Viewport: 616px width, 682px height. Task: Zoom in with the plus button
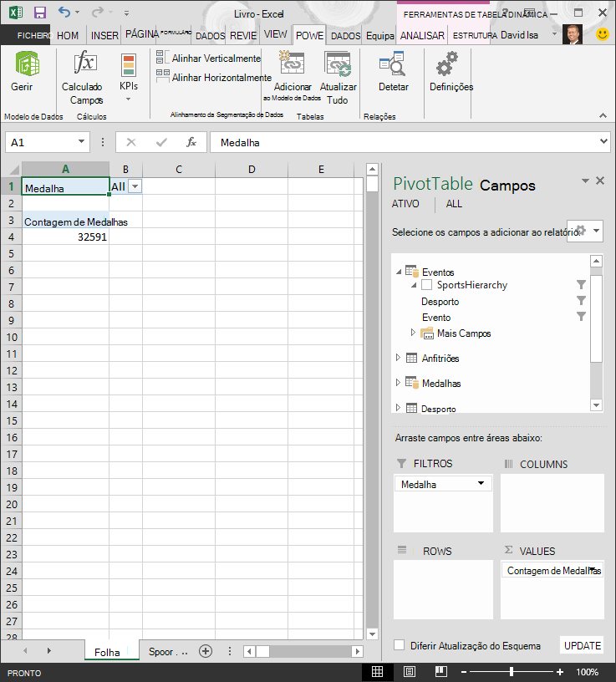[x=560, y=672]
